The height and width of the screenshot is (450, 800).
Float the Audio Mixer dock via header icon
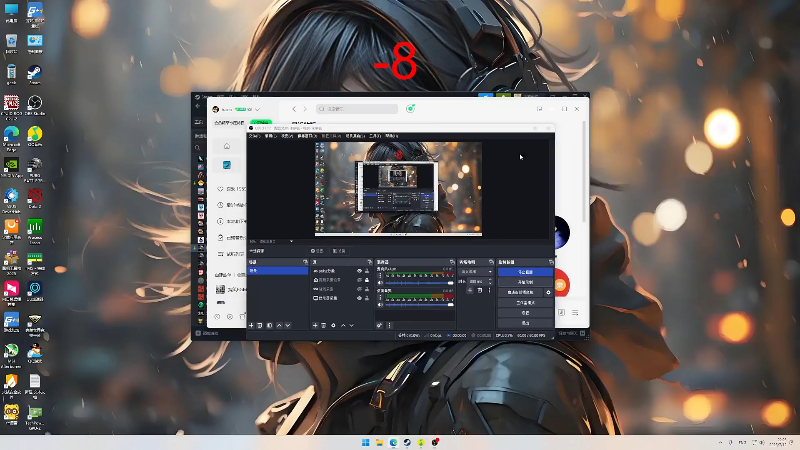452,262
